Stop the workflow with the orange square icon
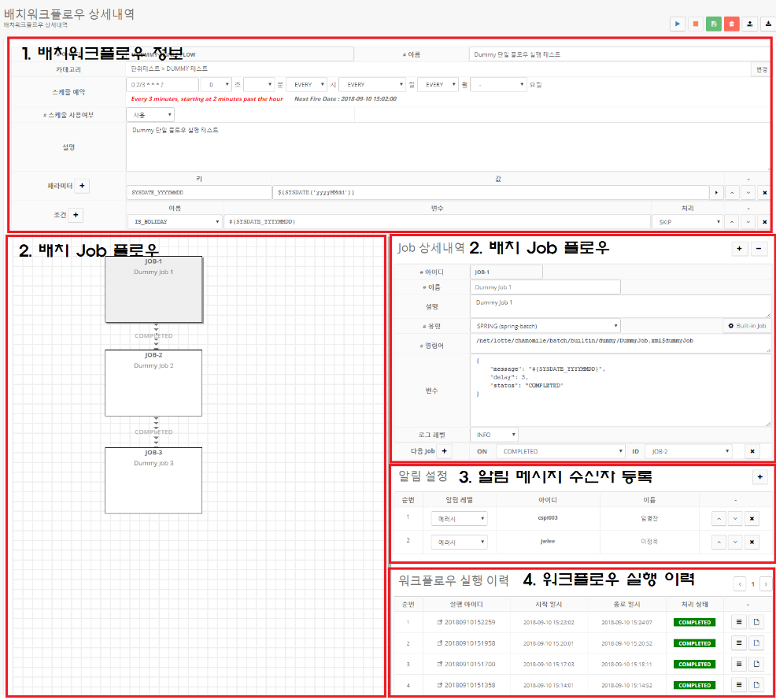This screenshot has width=776, height=700. point(696,24)
